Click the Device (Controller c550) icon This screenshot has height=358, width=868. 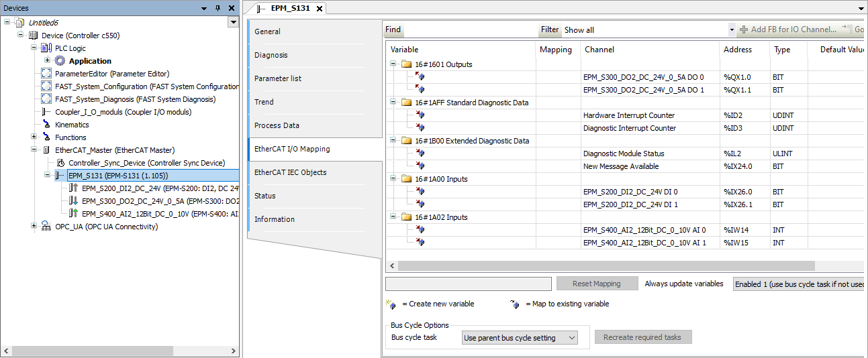(33, 36)
